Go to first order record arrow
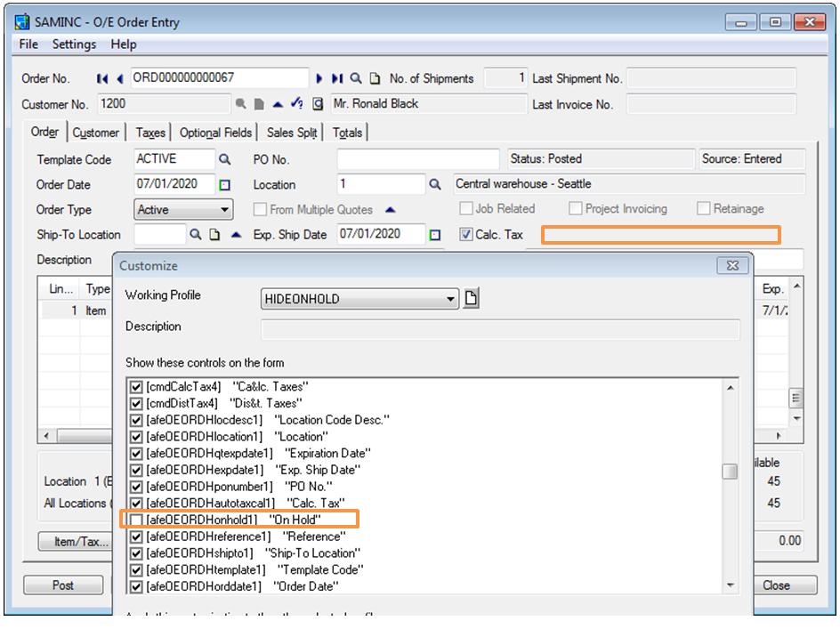This screenshot has height=629, width=840. tap(101, 79)
